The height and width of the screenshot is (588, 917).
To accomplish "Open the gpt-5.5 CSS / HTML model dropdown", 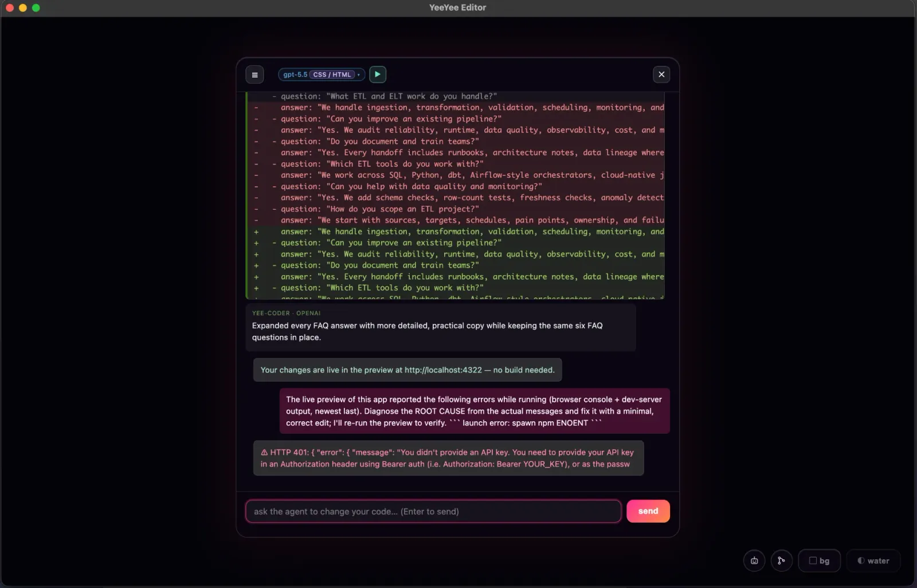I will tap(322, 75).
